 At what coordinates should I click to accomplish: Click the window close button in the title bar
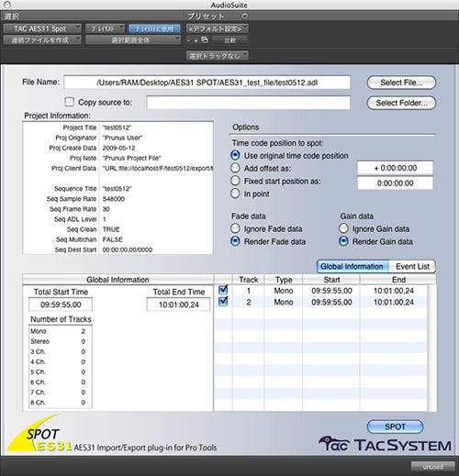pyautogui.click(x=7, y=5)
